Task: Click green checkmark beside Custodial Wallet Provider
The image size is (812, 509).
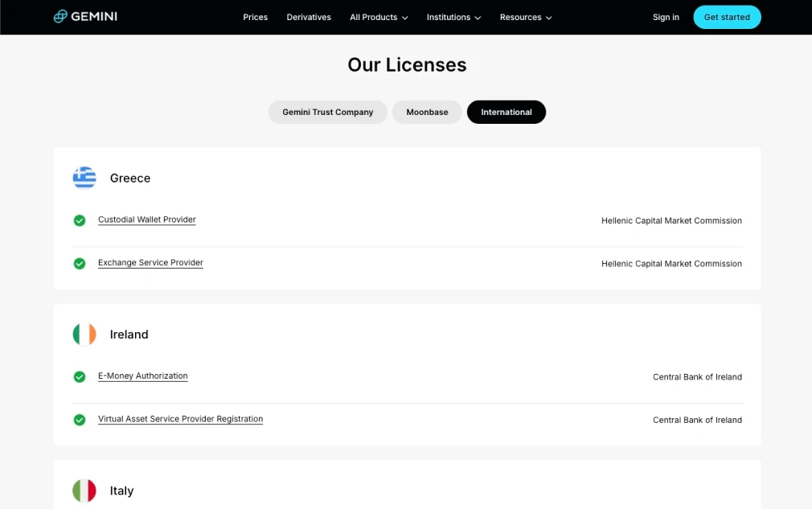Action: tap(80, 220)
